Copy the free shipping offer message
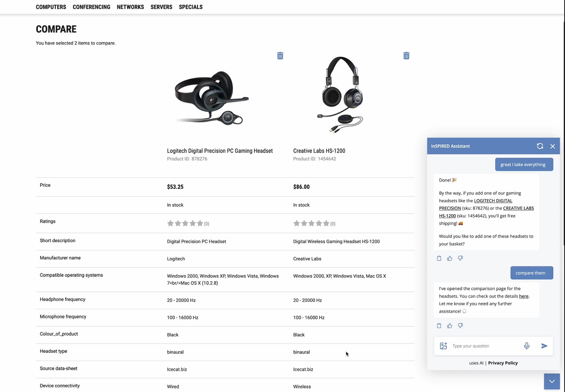This screenshot has height=392, width=565. click(439, 258)
